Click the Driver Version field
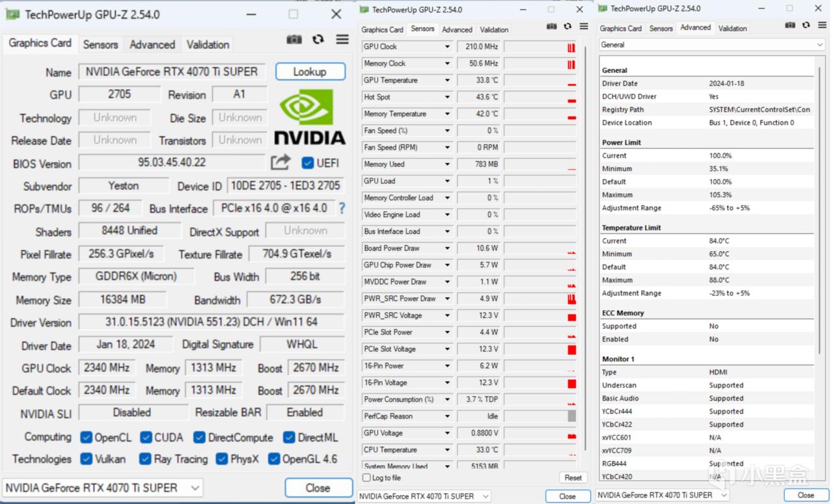 tap(212, 322)
